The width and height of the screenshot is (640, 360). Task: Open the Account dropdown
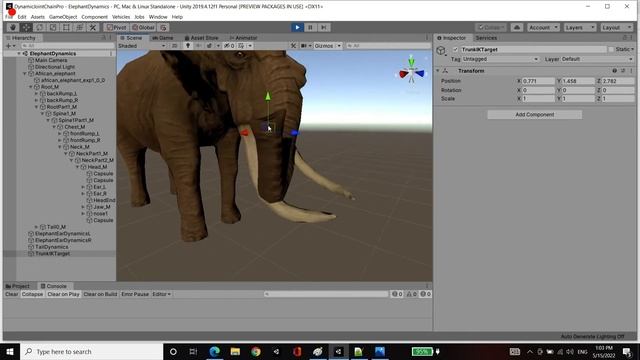point(543,27)
